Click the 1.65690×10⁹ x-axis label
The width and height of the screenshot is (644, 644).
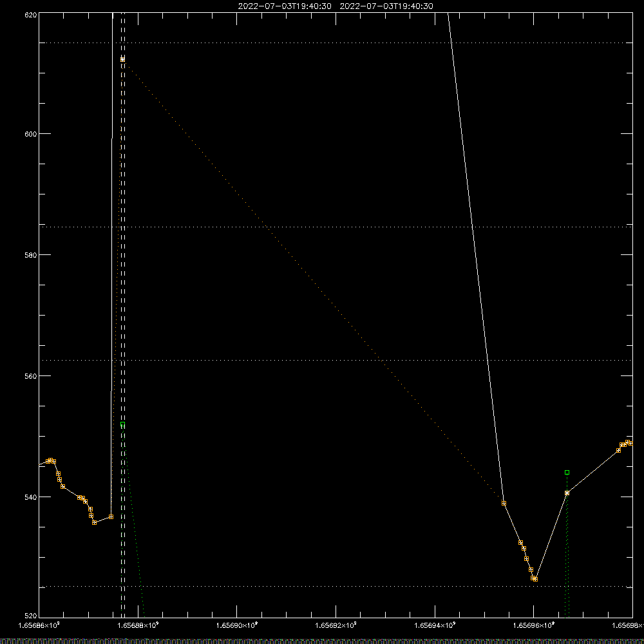coord(237,625)
